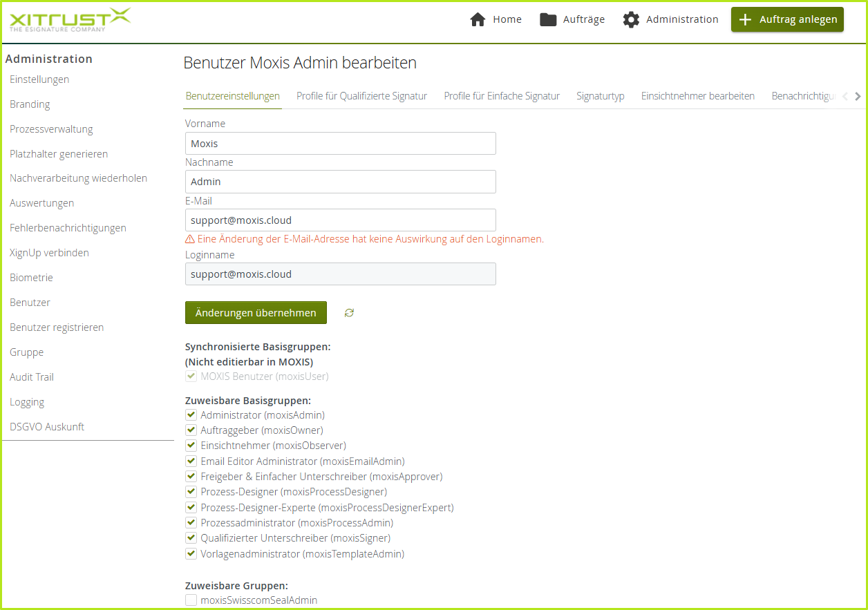Click into the Vorname input field
Viewport: 868px width, 610px height.
[340, 144]
